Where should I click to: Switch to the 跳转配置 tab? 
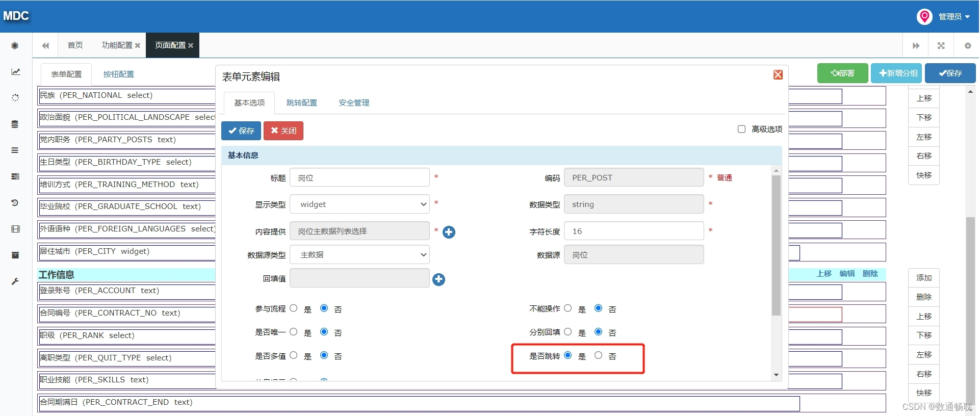pos(302,103)
